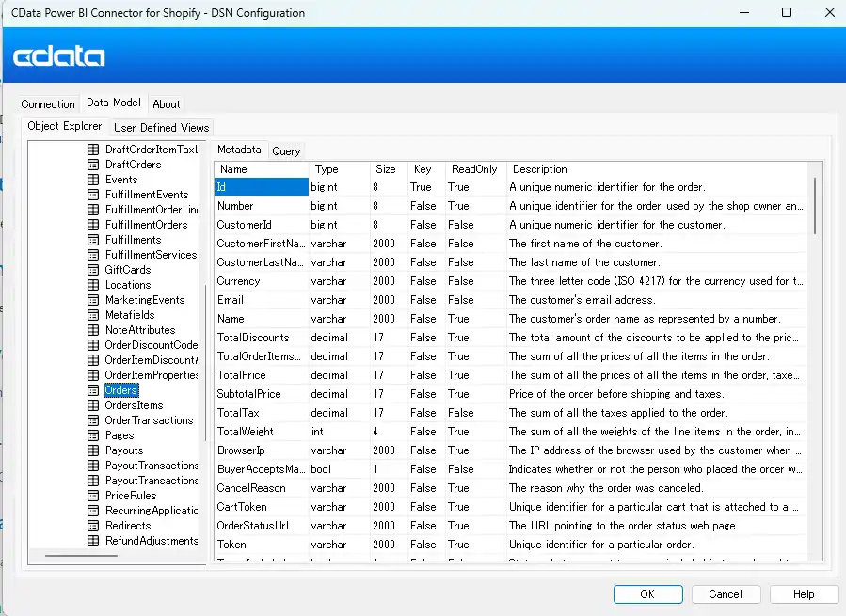The width and height of the screenshot is (846, 616).
Task: Switch to the About tab
Action: coord(167,104)
